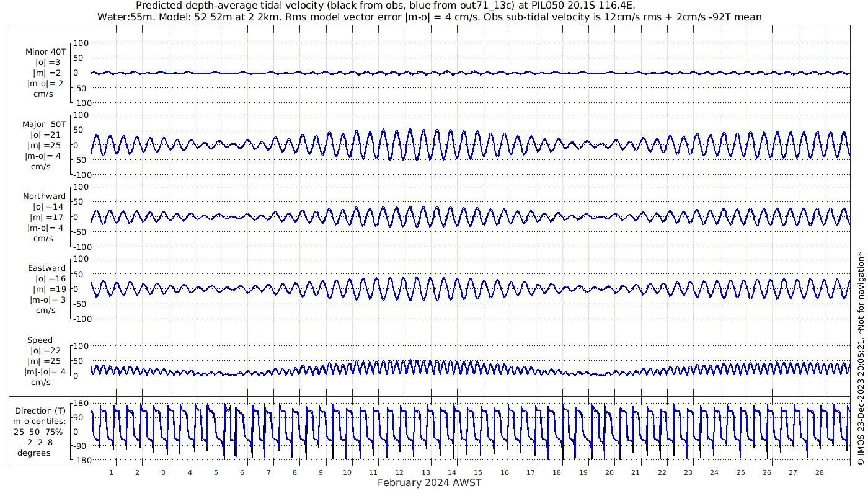Select the '|m| =2' value under Minor
This screenshot has width=868, height=496.
pos(48,73)
